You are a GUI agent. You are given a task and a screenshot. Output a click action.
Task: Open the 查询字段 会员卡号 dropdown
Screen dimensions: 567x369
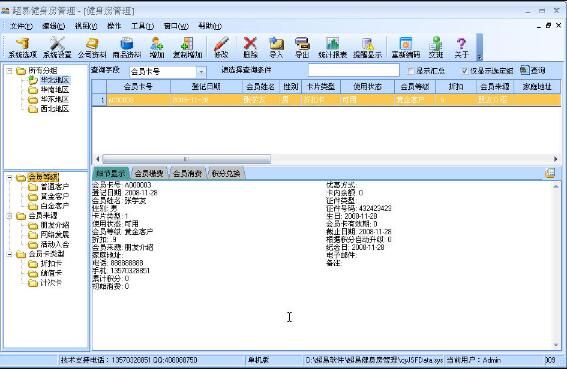(201, 72)
